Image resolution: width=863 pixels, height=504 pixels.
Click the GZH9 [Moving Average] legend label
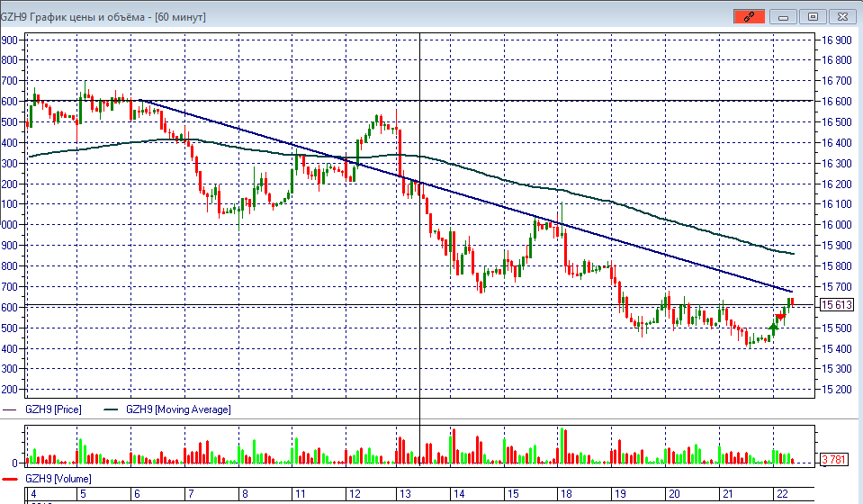click(177, 409)
